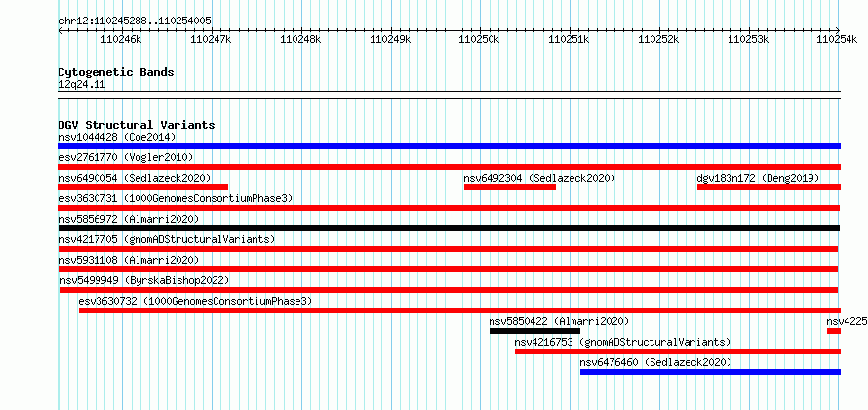Select the esv3630731 1000Genomes variant bar
The image size is (868, 410).
pos(449,208)
